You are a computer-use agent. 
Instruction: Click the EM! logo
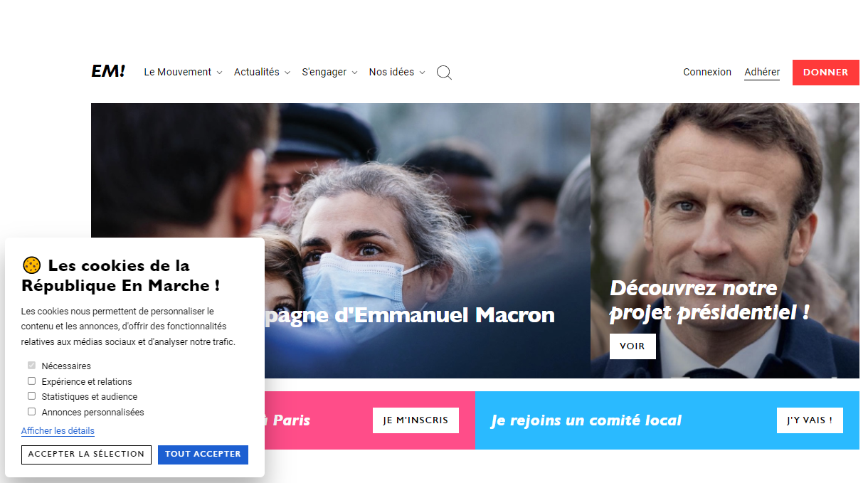click(108, 71)
